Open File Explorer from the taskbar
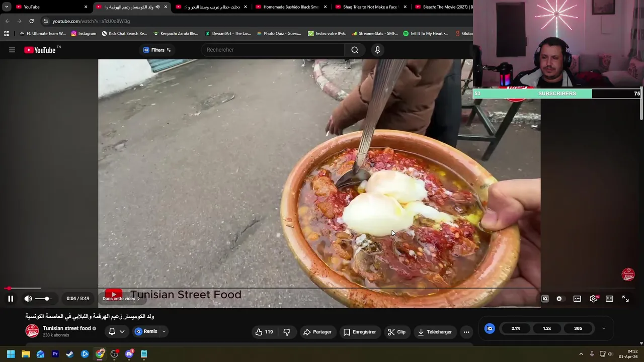Screen dimensions: 644x362 coord(26,354)
